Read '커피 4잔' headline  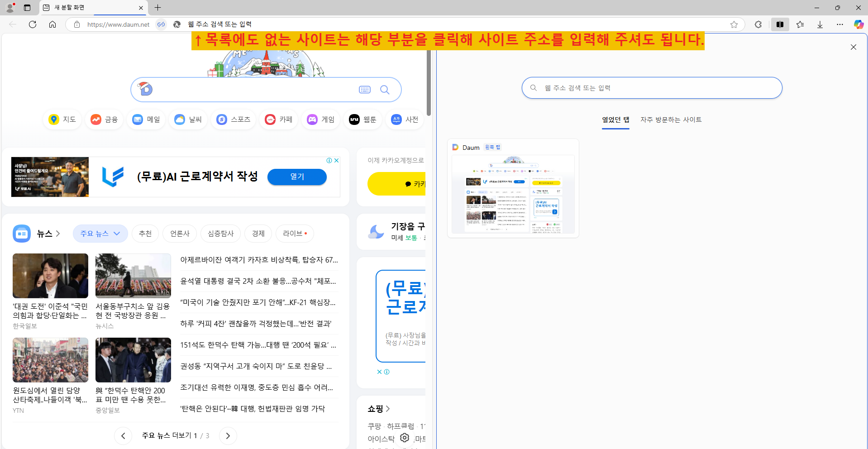tap(256, 324)
